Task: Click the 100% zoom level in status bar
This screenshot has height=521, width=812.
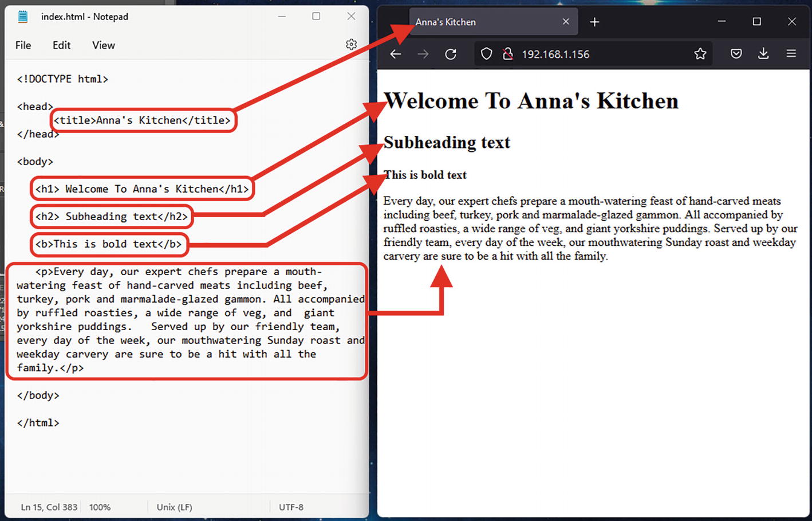Action: [x=100, y=507]
